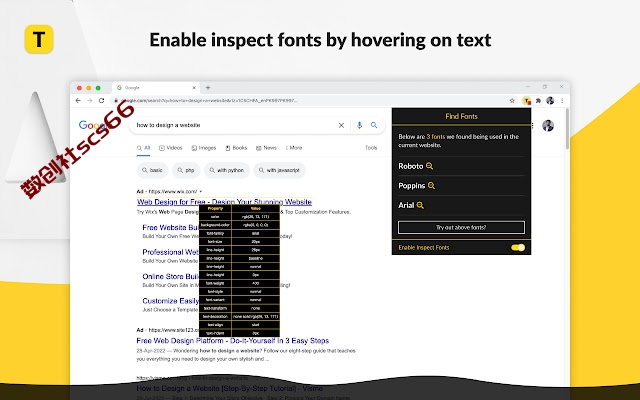
Task: Submit search with magnifier icon
Action: click(374, 125)
